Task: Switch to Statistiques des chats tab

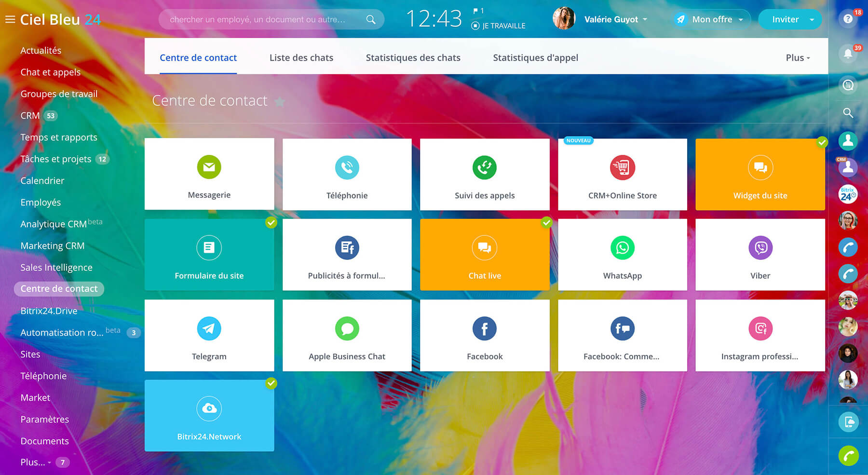Action: [x=413, y=57]
